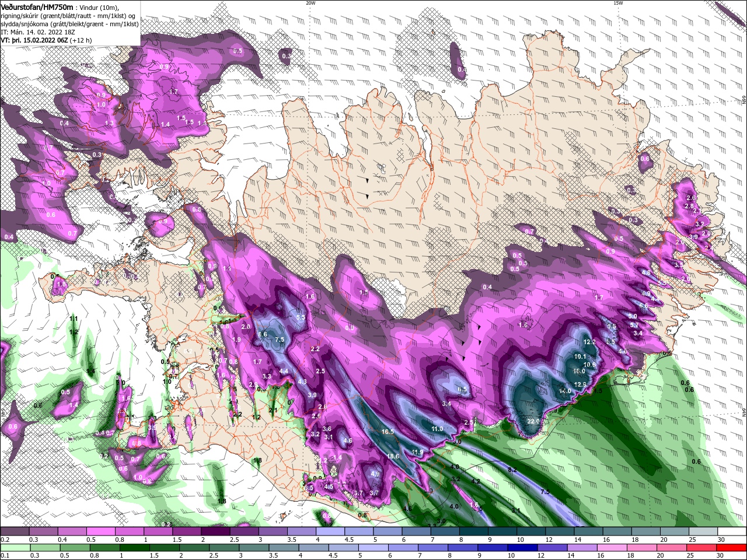Click upper legend swatch between 4 and 4.5
Viewport: 747px width, 560px height.
tap(330, 531)
